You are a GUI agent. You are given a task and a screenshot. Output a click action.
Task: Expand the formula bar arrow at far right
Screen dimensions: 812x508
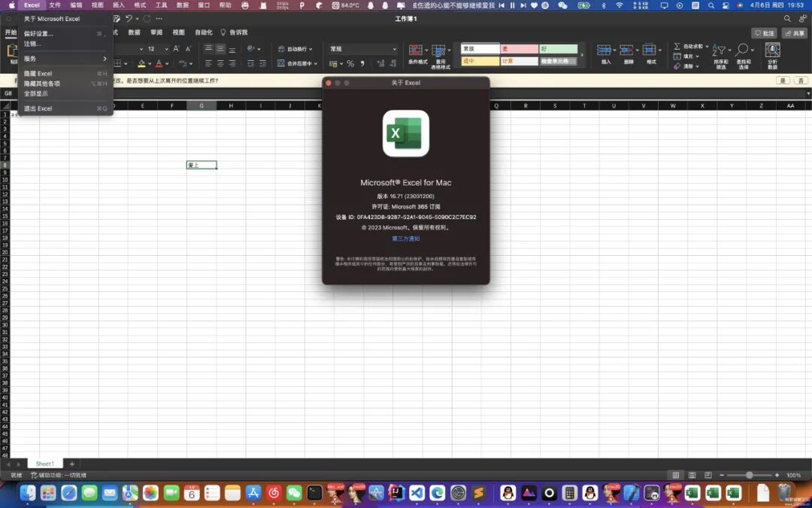[x=807, y=94]
